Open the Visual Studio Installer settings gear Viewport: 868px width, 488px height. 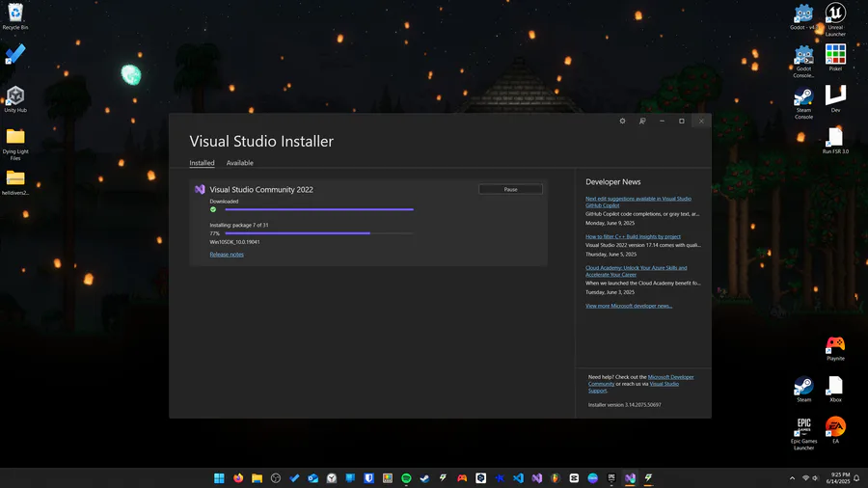coord(622,121)
